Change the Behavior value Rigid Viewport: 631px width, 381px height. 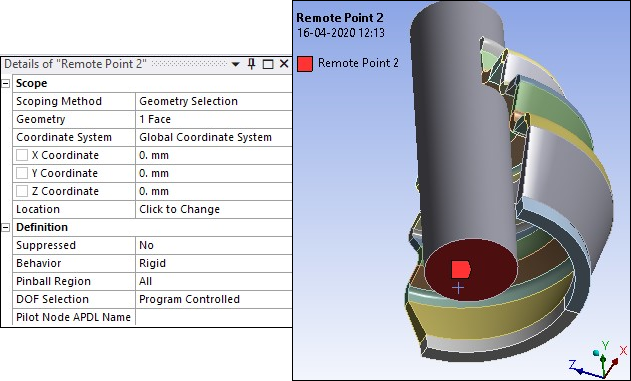pos(214,263)
